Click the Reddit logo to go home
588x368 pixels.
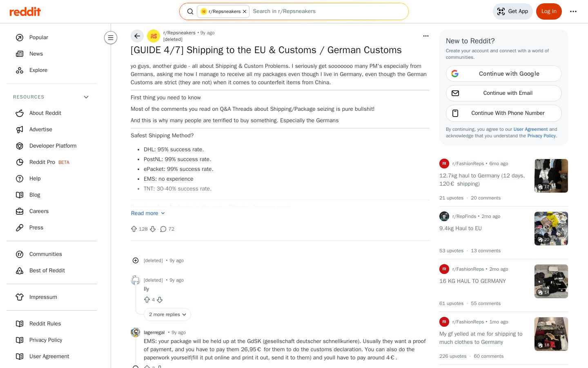pos(25,11)
